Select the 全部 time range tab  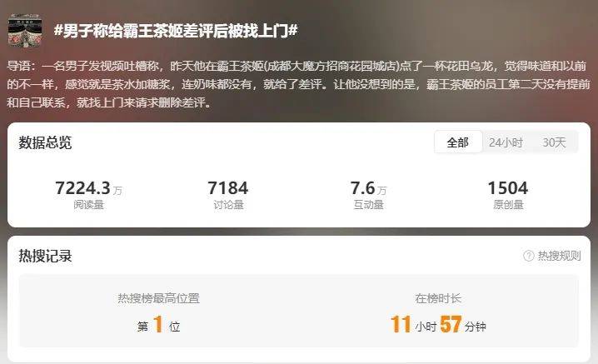click(458, 142)
